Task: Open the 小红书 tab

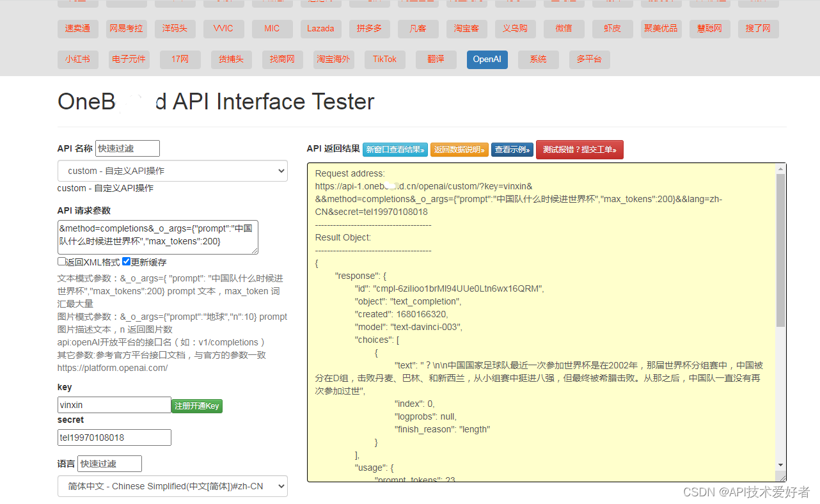Action: [77, 59]
